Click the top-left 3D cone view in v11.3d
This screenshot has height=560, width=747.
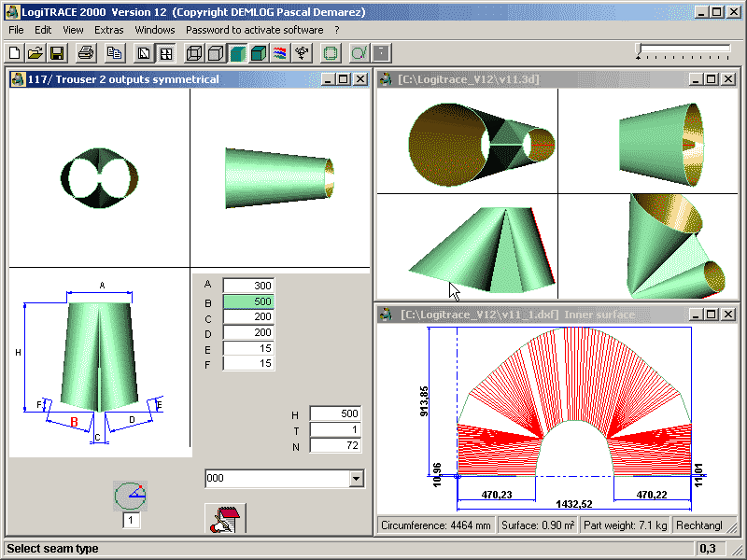point(482,145)
